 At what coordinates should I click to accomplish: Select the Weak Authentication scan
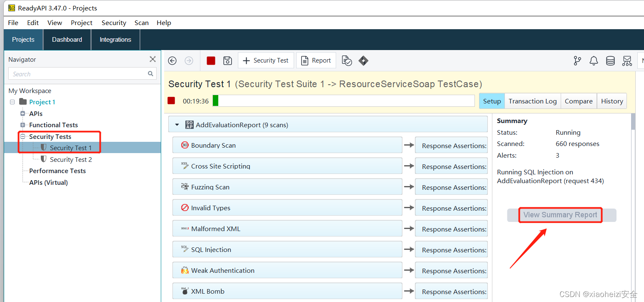point(287,270)
